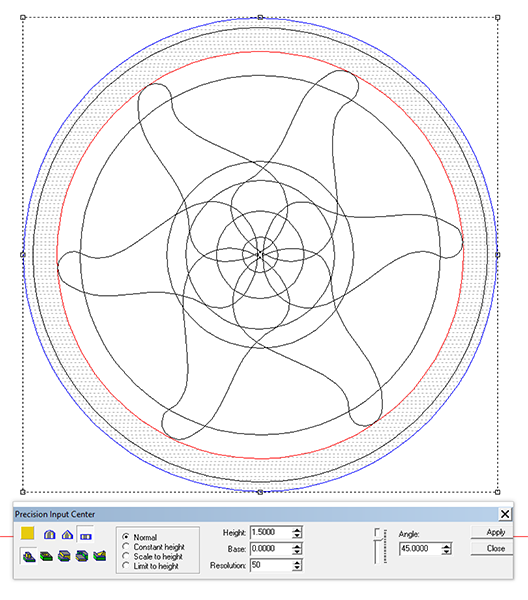
Task: Click the top-center selection handle
Action: click(x=260, y=17)
